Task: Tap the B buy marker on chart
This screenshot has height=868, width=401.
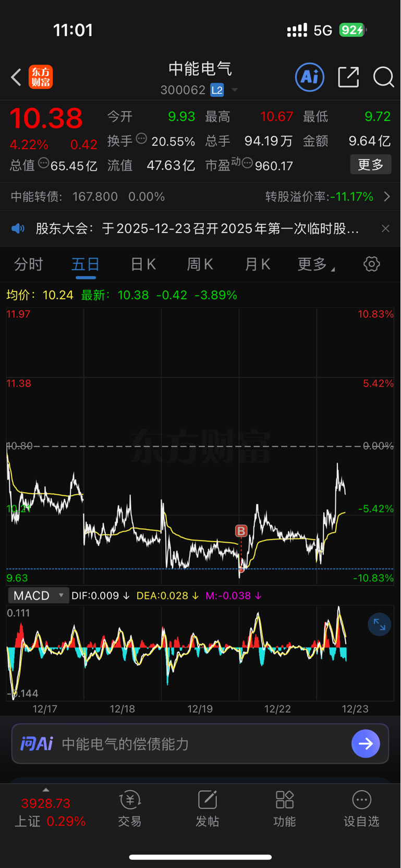Action: point(241,531)
